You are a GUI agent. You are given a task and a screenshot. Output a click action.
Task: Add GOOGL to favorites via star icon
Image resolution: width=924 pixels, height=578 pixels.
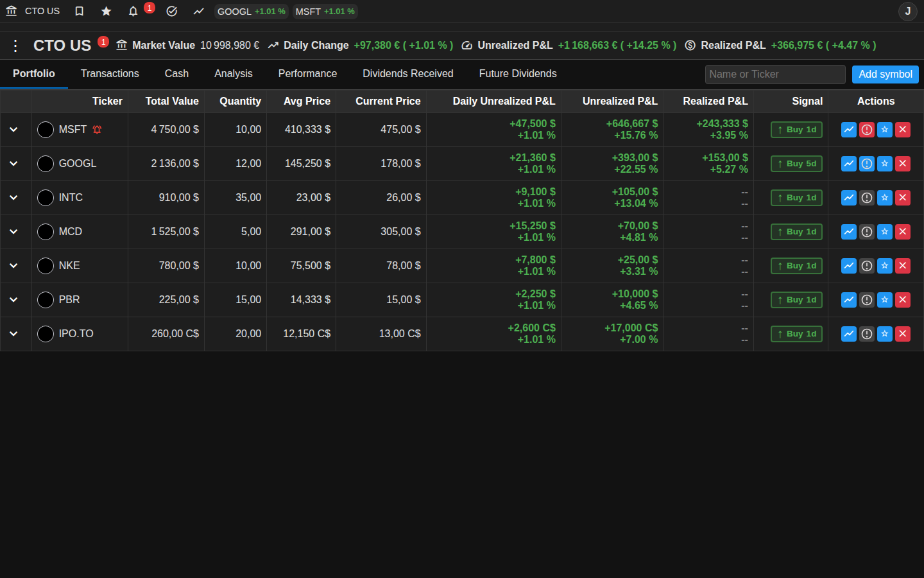pyautogui.click(x=884, y=164)
